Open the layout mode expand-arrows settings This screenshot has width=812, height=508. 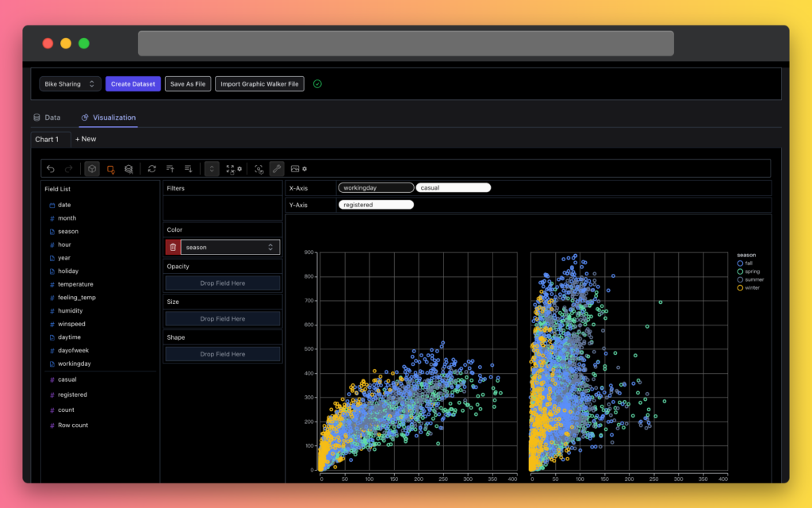[x=234, y=169]
